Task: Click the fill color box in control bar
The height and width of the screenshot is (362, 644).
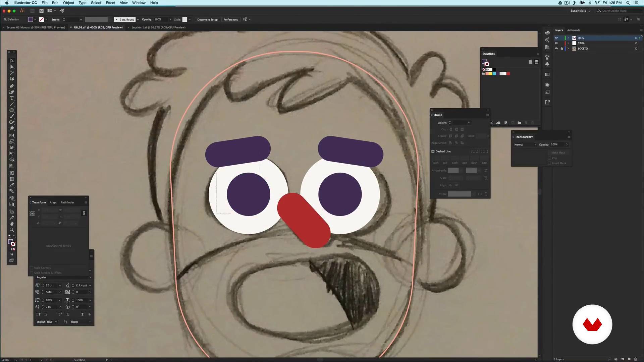Action: [x=31, y=19]
